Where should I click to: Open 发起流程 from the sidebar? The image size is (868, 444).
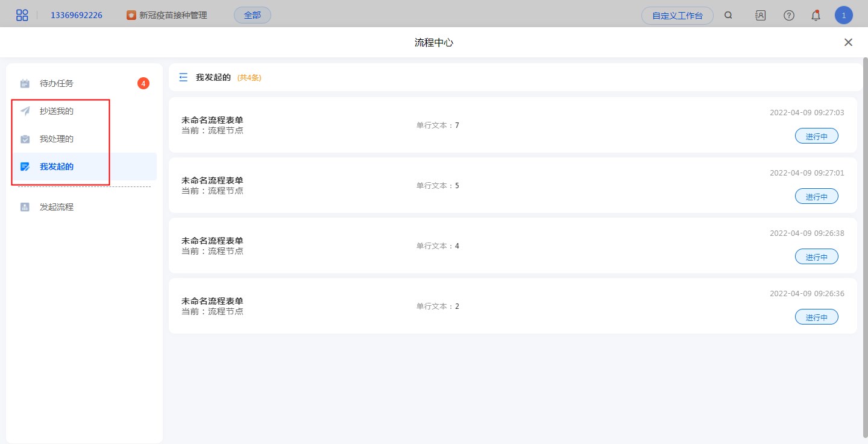point(57,207)
